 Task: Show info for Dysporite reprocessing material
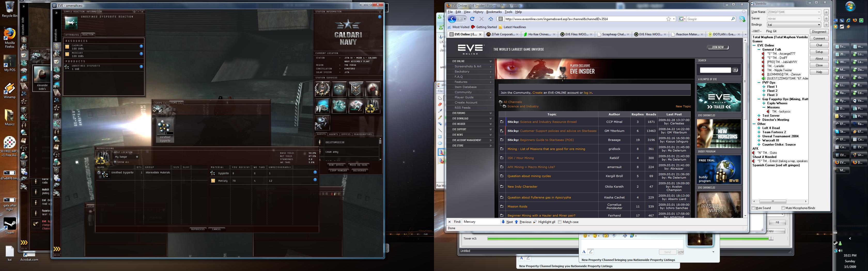click(315, 172)
